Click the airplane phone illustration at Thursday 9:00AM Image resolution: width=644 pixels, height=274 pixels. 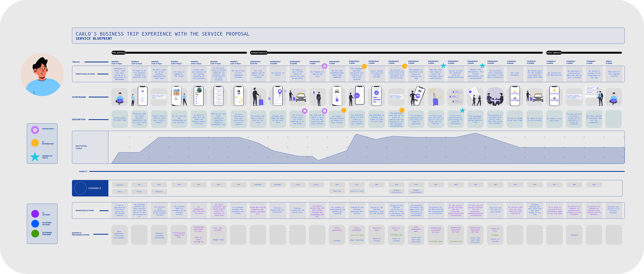(x=515, y=96)
